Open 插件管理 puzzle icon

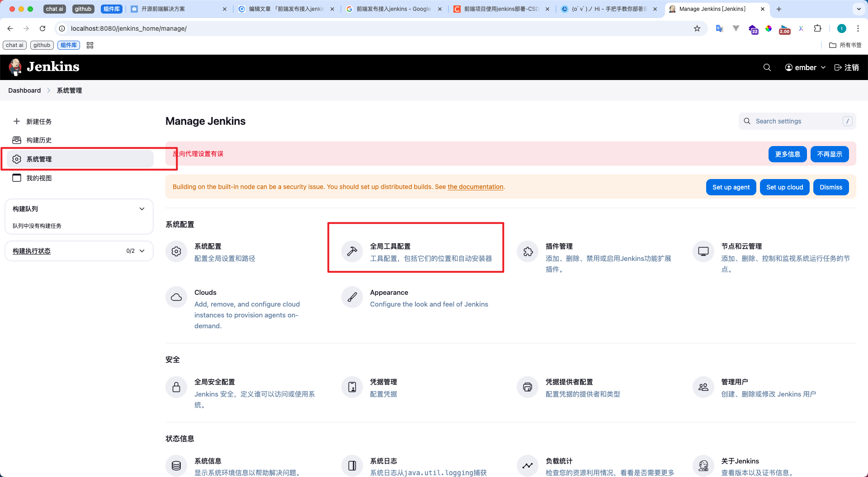coord(528,251)
